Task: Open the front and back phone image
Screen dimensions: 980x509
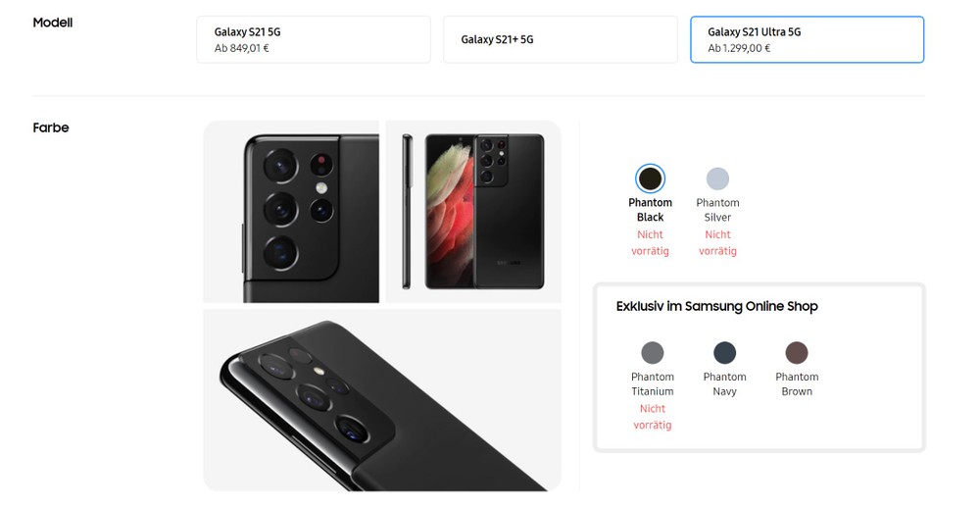Action: click(473, 212)
